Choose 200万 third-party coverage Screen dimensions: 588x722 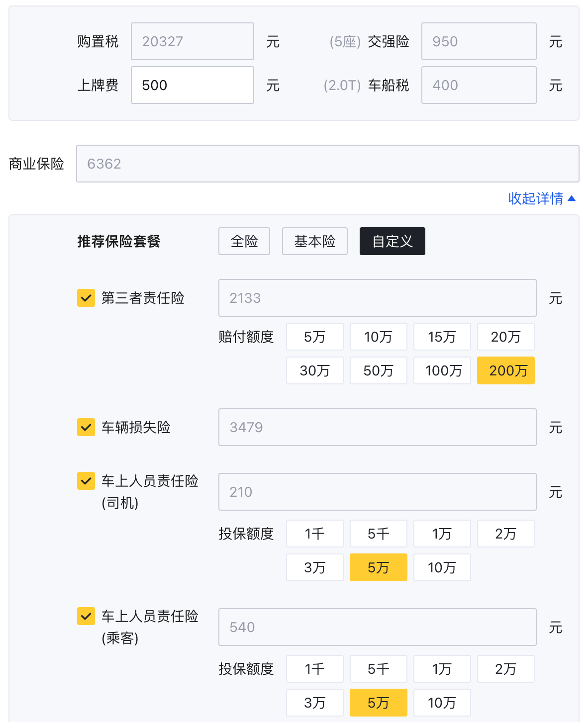[x=506, y=370]
